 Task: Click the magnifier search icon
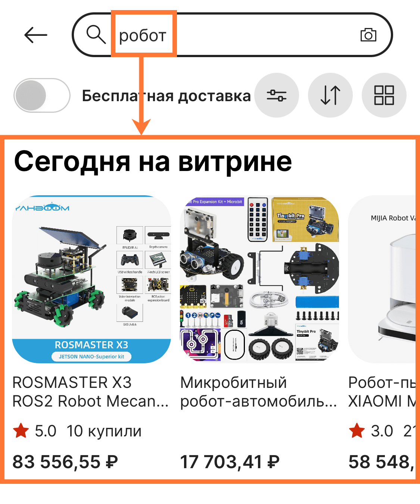click(96, 35)
